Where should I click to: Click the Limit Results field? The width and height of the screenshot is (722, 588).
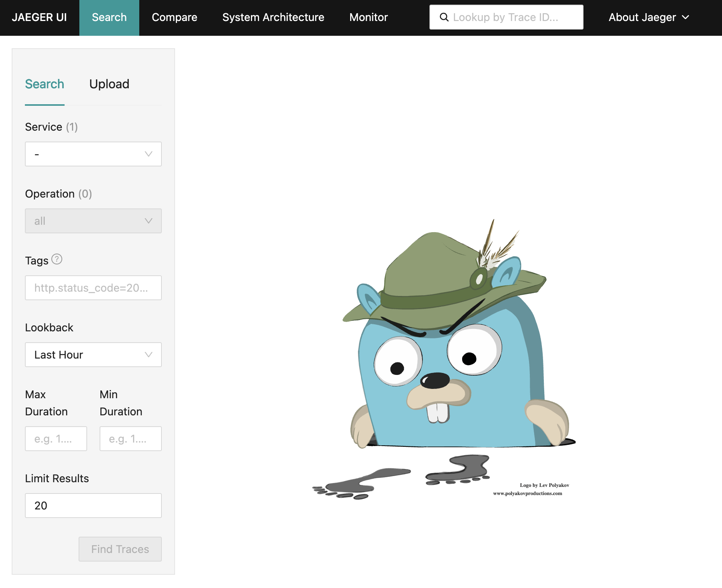93,506
